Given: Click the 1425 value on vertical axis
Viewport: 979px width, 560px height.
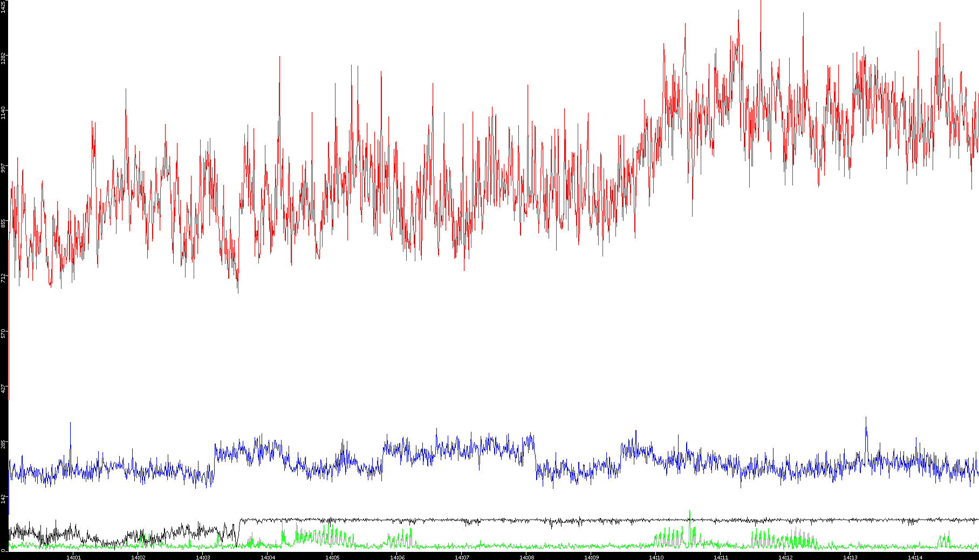Looking at the screenshot, I should click(x=3, y=6).
